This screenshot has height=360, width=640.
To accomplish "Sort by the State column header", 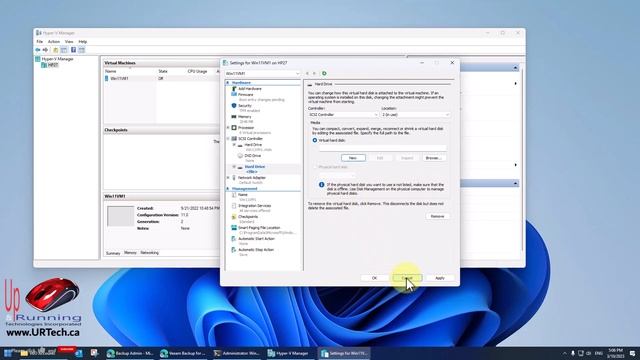I will (163, 71).
